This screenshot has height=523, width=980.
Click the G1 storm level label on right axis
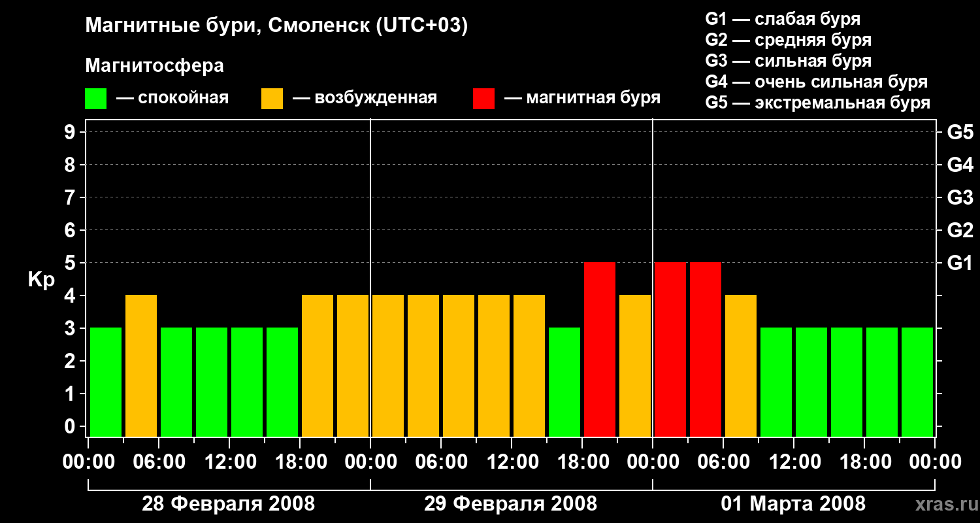coord(960,263)
